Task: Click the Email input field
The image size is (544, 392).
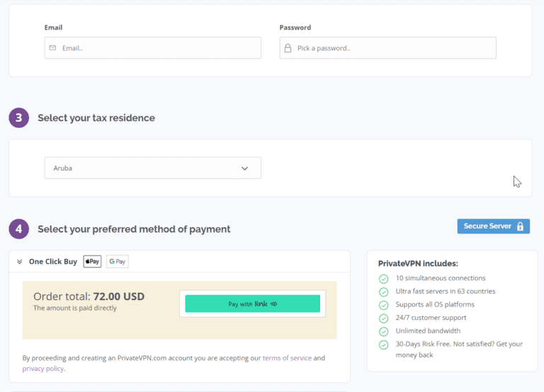Action: [x=153, y=48]
